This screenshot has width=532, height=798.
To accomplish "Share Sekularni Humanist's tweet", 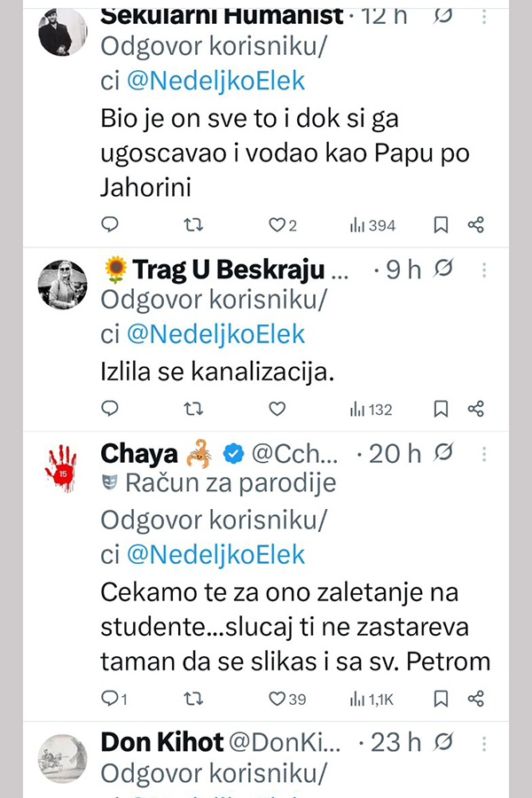I will [x=476, y=225].
